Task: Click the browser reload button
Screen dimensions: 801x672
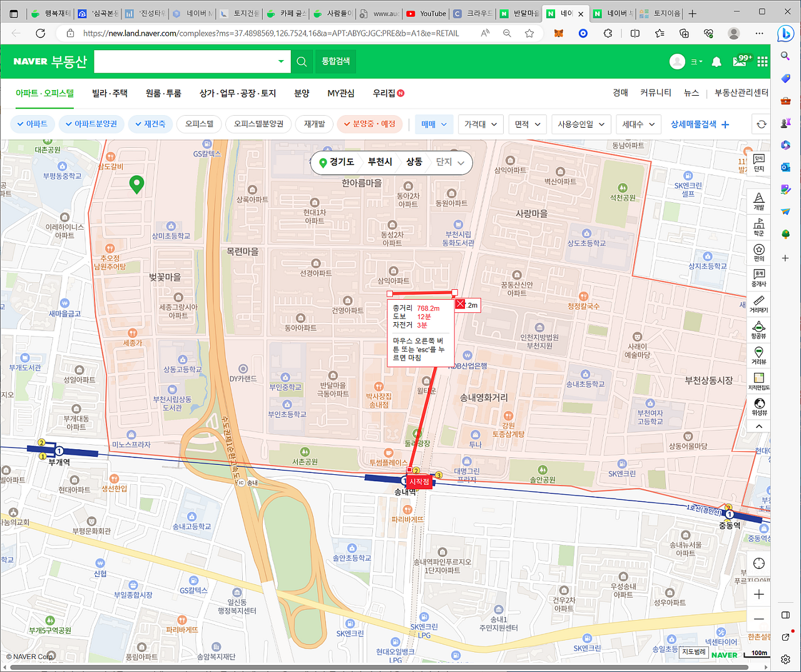Action: [40, 33]
